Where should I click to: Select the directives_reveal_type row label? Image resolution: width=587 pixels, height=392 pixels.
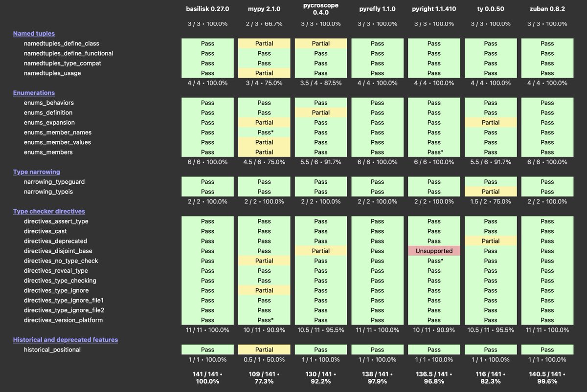(56, 271)
